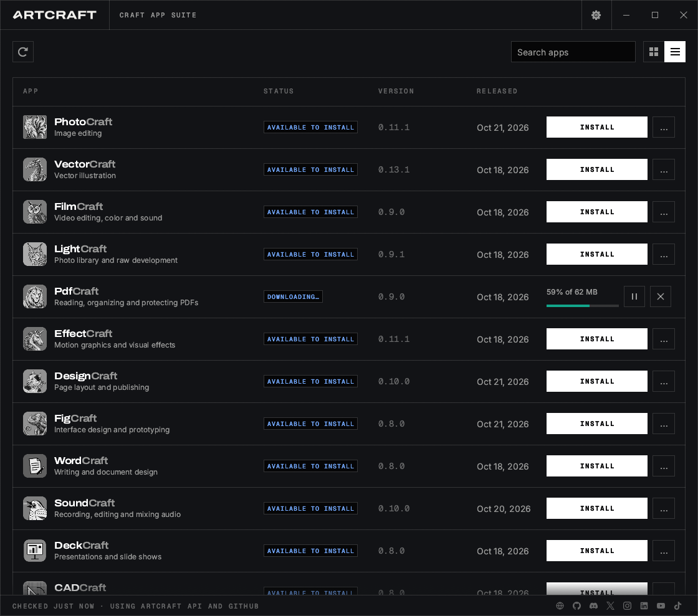Open more options for EffectCraft
698x616 pixels.
pyautogui.click(x=664, y=339)
